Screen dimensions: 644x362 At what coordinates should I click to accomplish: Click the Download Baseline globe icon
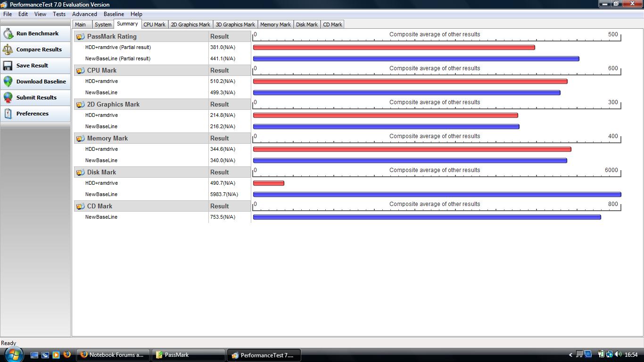pos(8,82)
